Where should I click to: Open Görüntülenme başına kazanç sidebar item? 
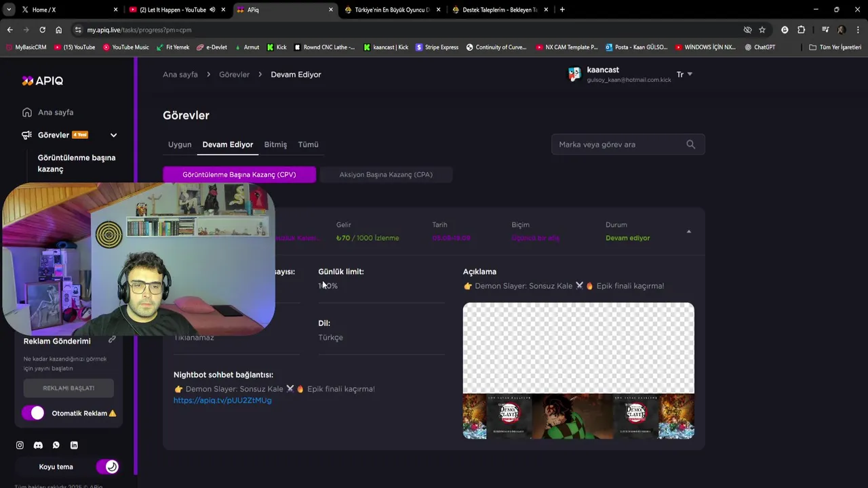tap(77, 163)
